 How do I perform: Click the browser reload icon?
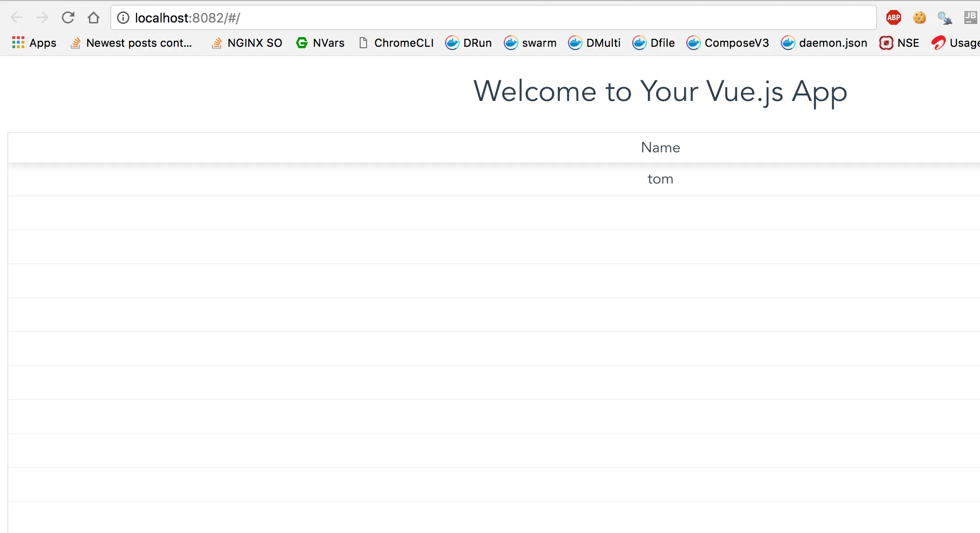68,18
